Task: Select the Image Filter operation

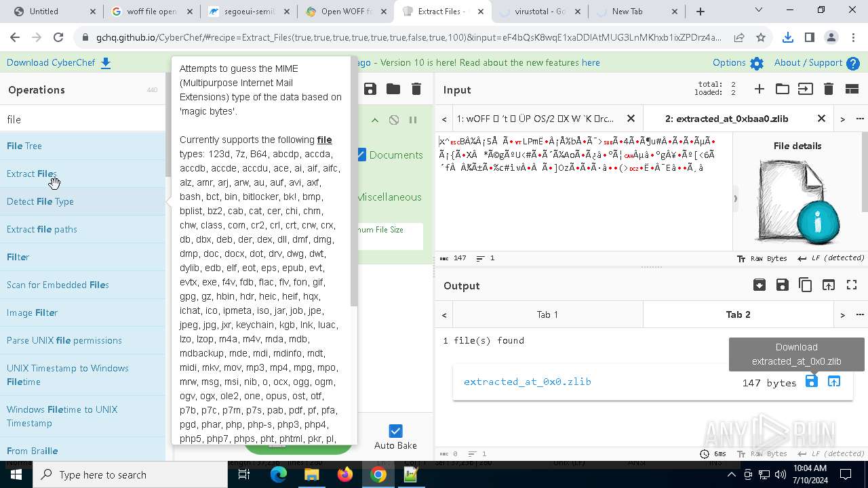Action: click(83, 312)
